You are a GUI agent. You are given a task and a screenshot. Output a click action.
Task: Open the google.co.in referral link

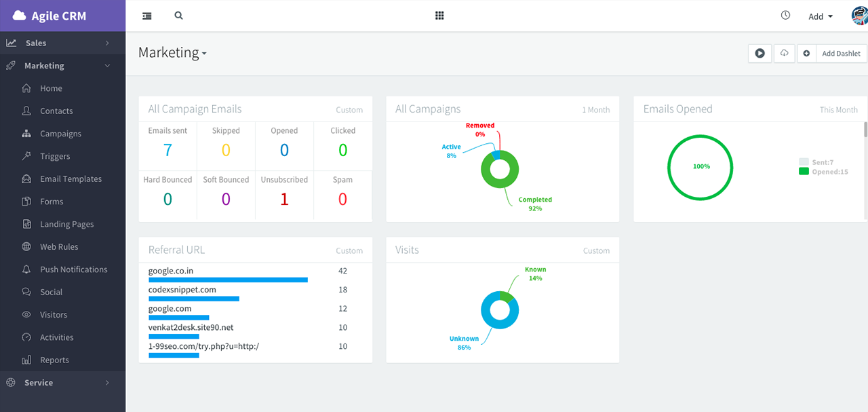tap(170, 270)
